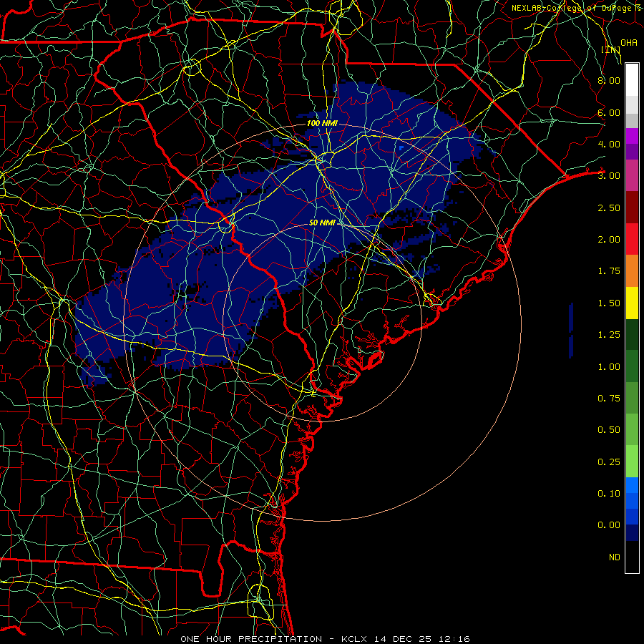Click the 0.10 legend value

[x=609, y=494]
